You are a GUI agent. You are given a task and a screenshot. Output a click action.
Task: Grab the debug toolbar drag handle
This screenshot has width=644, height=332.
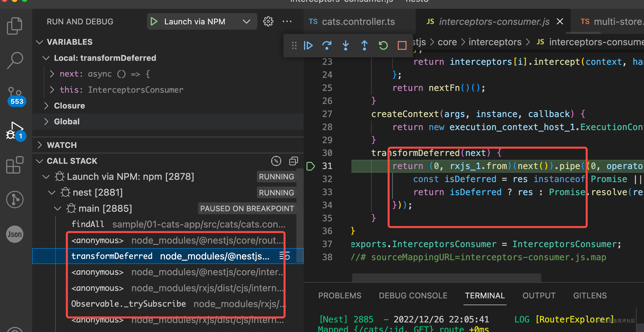tap(294, 45)
